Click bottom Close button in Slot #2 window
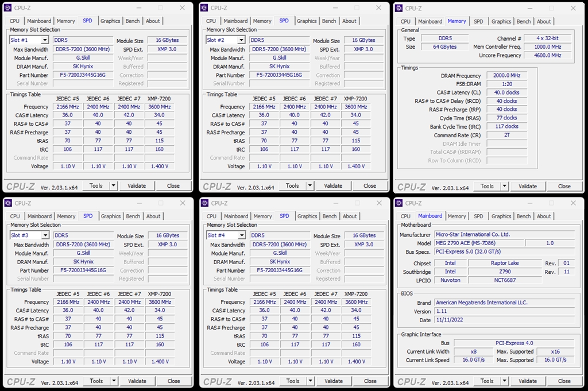Image resolution: width=588 pixels, height=391 pixels. pyautogui.click(x=370, y=185)
